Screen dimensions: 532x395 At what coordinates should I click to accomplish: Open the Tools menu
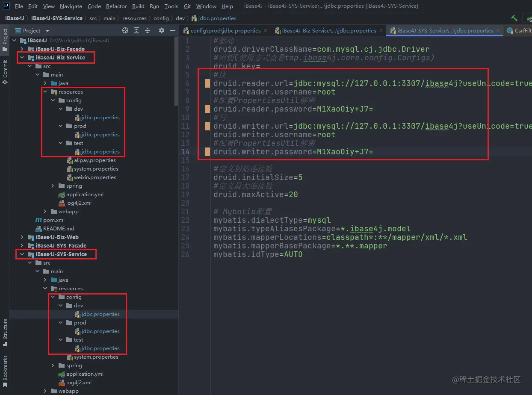(x=171, y=6)
